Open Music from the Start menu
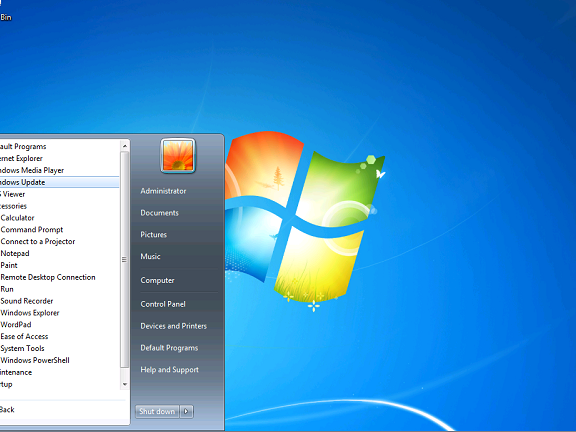 point(150,256)
